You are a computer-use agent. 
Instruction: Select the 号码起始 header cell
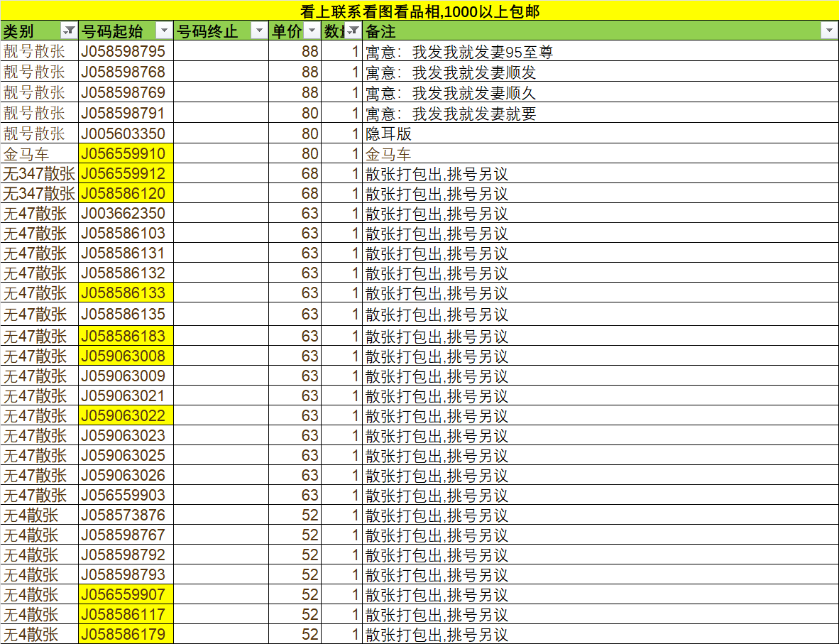click(126, 31)
